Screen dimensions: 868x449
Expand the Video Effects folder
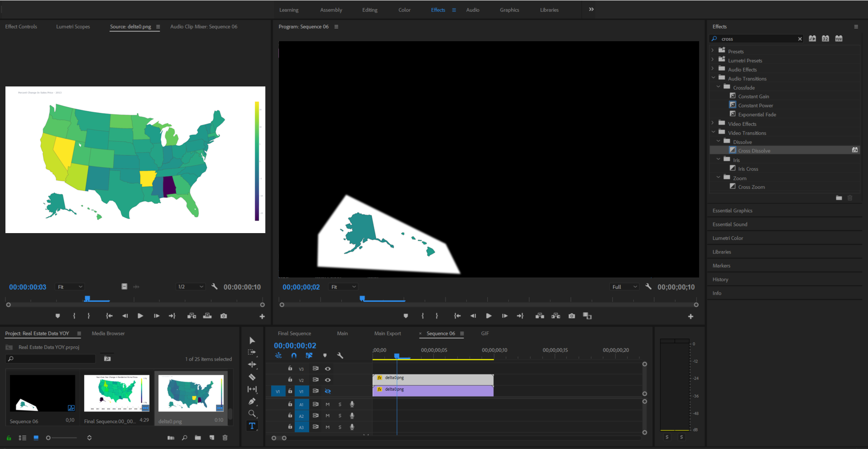coord(713,124)
